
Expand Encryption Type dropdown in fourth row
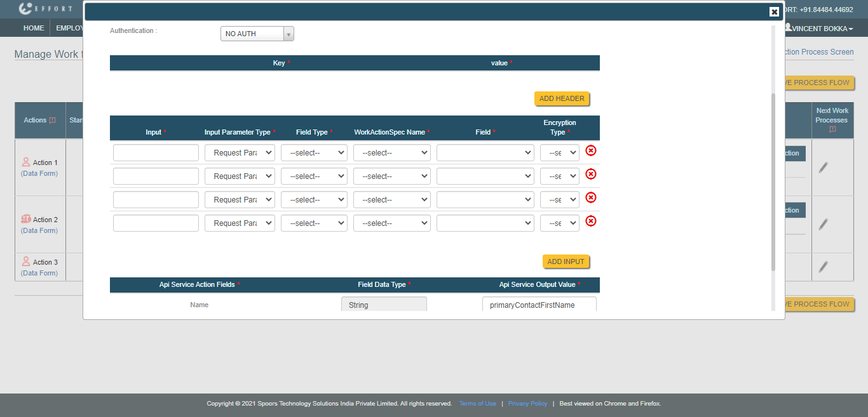(559, 223)
